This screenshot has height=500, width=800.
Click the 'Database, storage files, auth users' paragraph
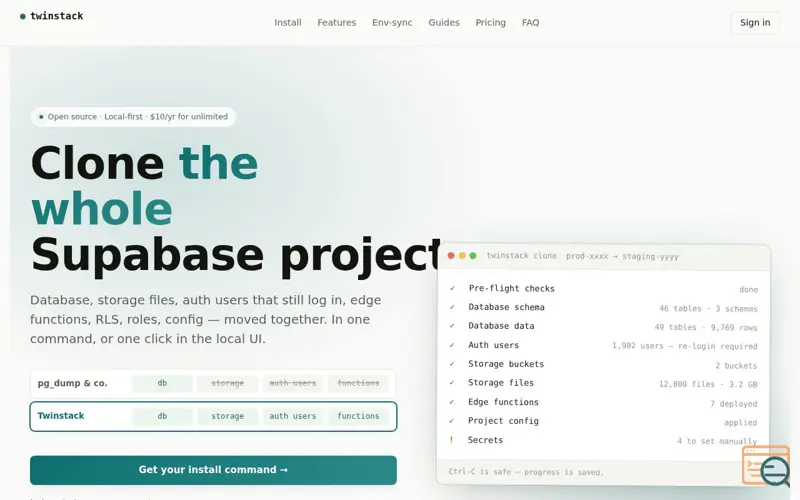pos(206,319)
